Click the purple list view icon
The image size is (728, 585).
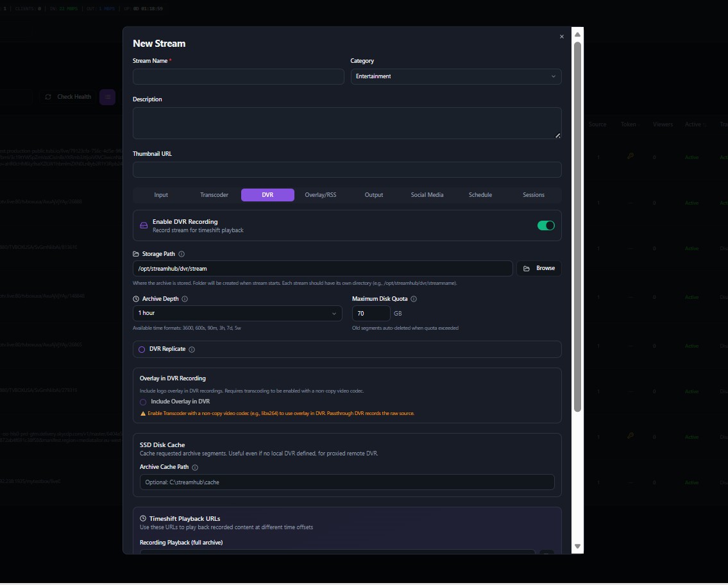(107, 97)
